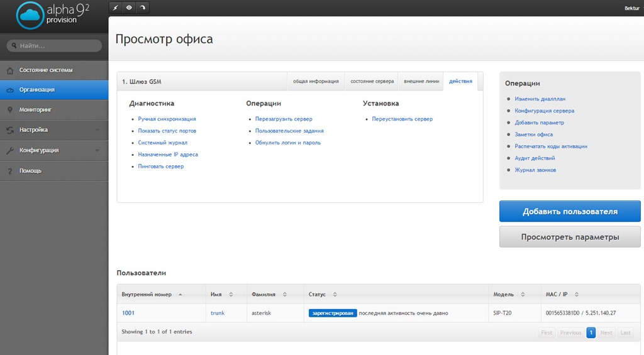Open Аудит действий link
This screenshot has width=644, height=355.
point(535,158)
